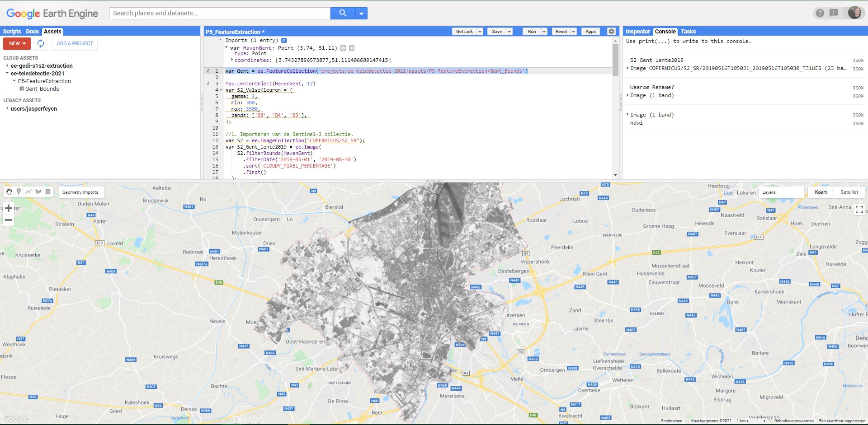The image size is (868, 425).
Task: Select the draw line tool
Action: [x=28, y=192]
